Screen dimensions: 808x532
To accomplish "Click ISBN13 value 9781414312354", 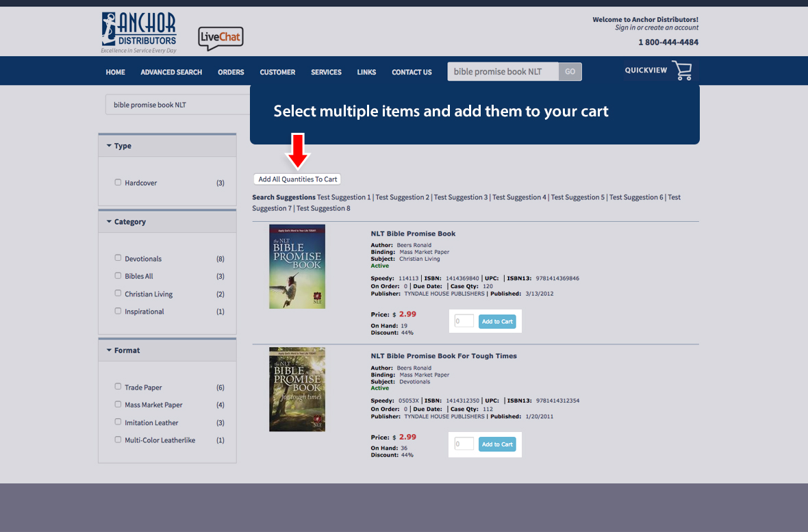I will [x=557, y=401].
